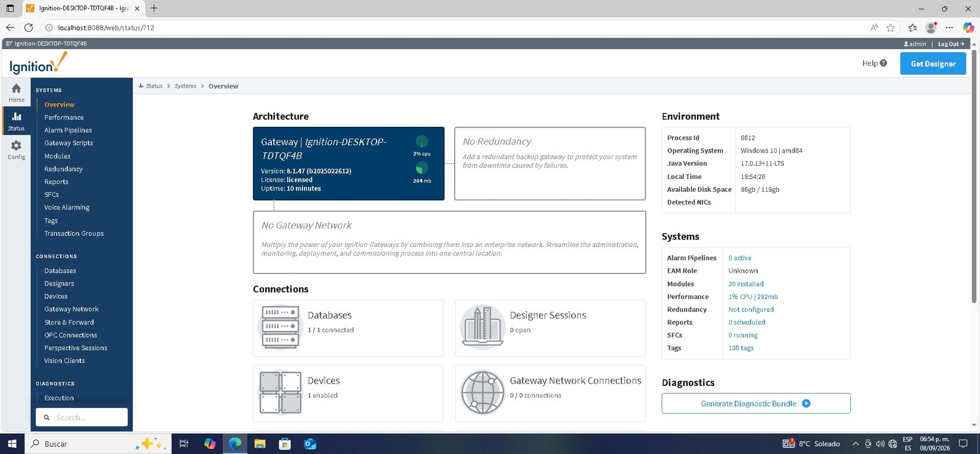Viewport: 980px width, 454px height.
Task: Select Tags in the Systems sidebar
Action: coord(51,221)
